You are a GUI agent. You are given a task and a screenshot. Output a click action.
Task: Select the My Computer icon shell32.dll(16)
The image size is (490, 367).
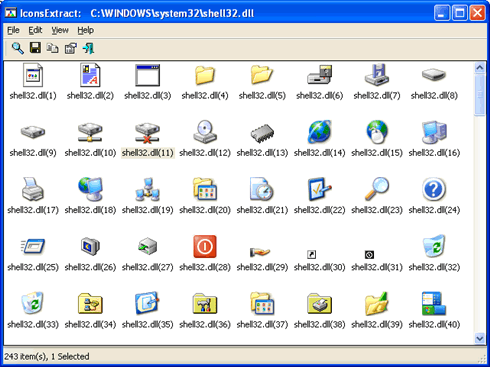tap(434, 132)
